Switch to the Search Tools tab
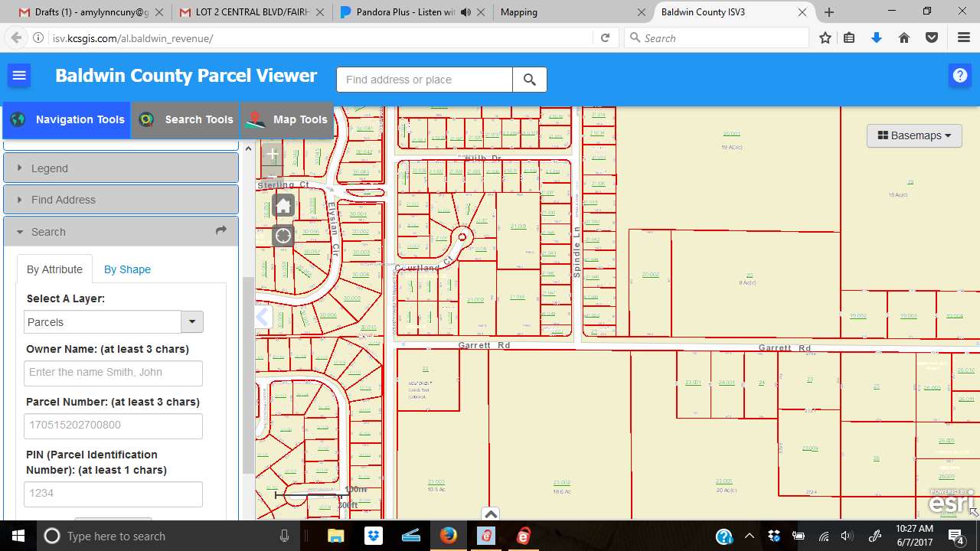Screen dimensions: 980x551 coord(186,119)
